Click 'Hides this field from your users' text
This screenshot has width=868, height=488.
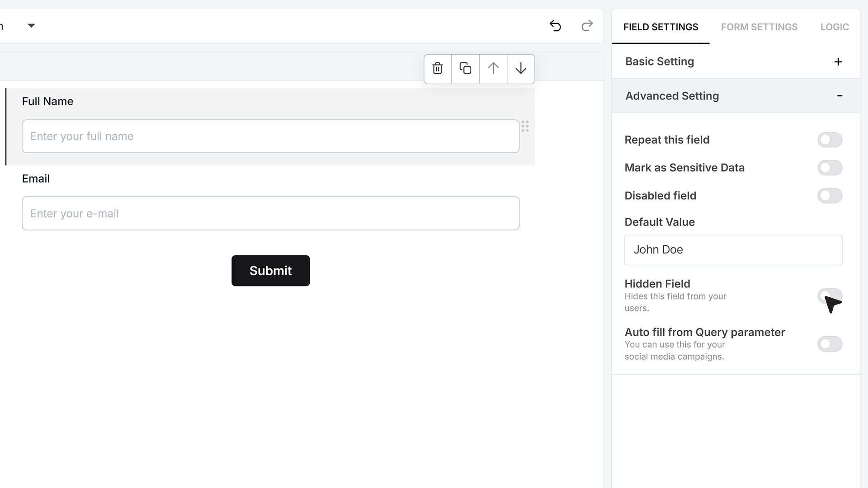pos(675,302)
